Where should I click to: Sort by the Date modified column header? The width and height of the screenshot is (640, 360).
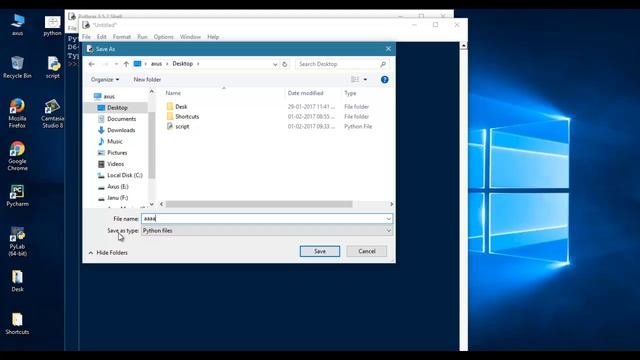pyautogui.click(x=305, y=93)
